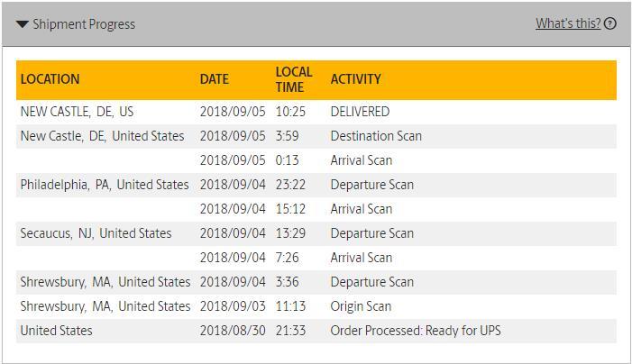
Task: Click the NEW CASTLE, DE, US location
Action: pos(77,112)
